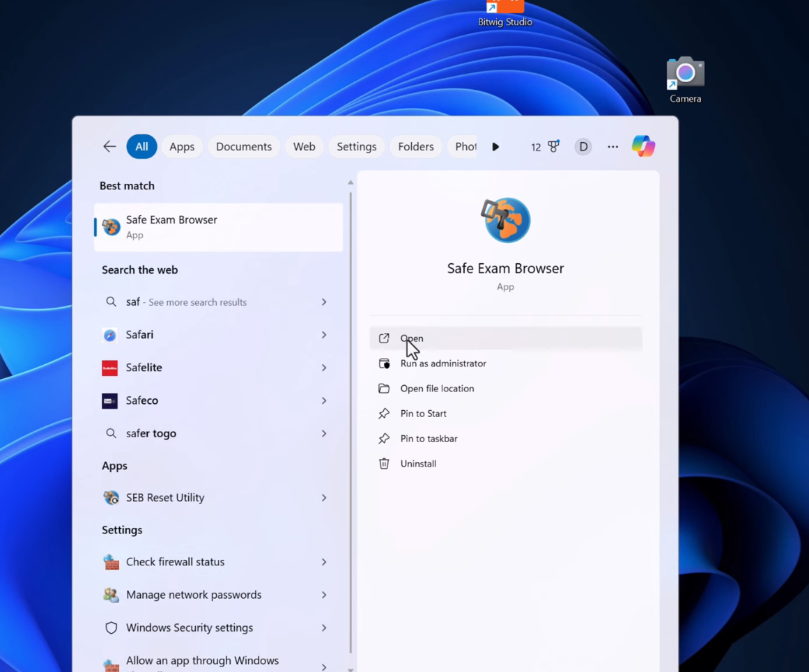Click the Run as administrator shield icon
Screen dimensions: 809x672
click(385, 364)
